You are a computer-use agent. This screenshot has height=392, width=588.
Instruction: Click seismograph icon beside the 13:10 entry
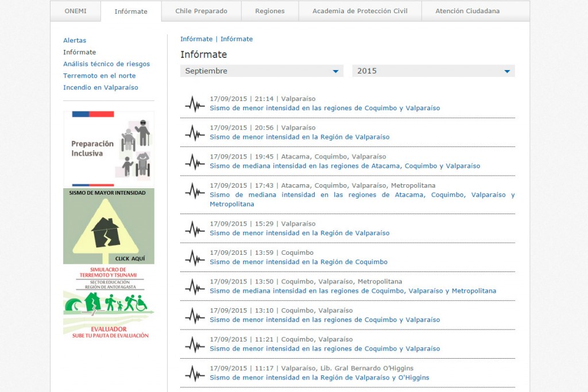[195, 315]
